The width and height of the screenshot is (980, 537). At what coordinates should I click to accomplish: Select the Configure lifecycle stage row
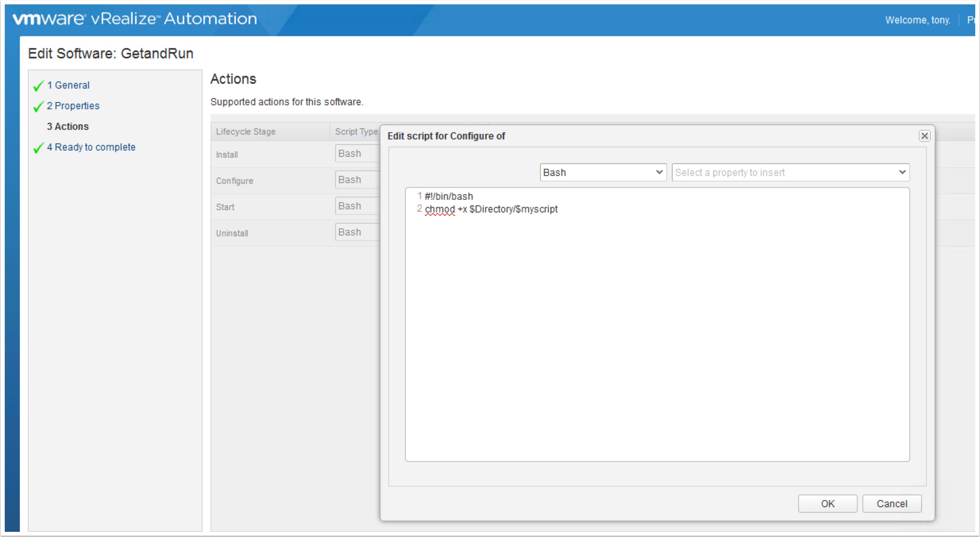click(x=235, y=181)
